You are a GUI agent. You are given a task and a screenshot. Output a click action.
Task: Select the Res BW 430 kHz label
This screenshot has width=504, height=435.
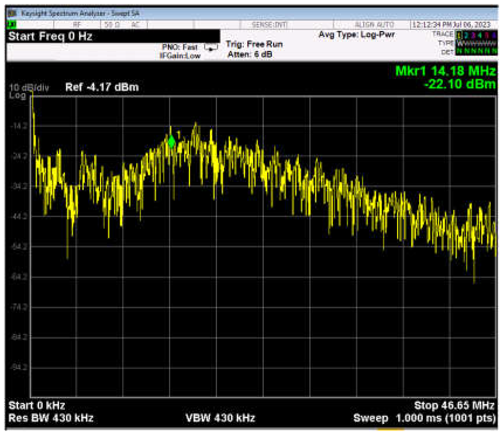point(51,418)
